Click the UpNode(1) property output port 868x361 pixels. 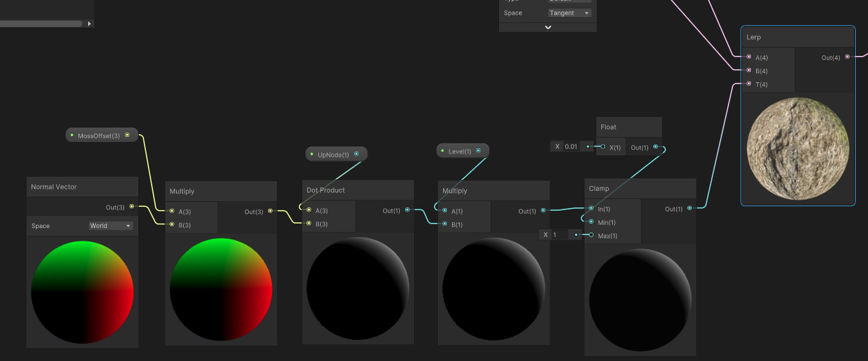(x=356, y=154)
